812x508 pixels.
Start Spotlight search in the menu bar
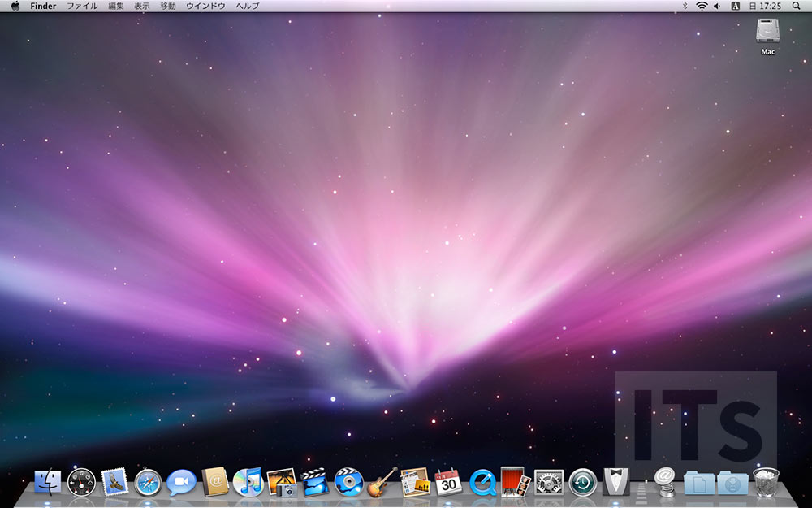pyautogui.click(x=797, y=6)
